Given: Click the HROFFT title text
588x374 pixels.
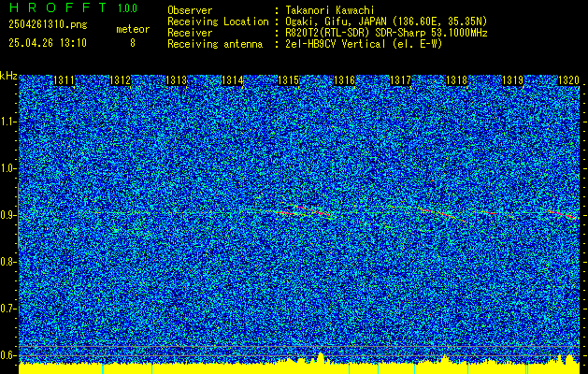Looking at the screenshot, I should pyautogui.click(x=58, y=7).
